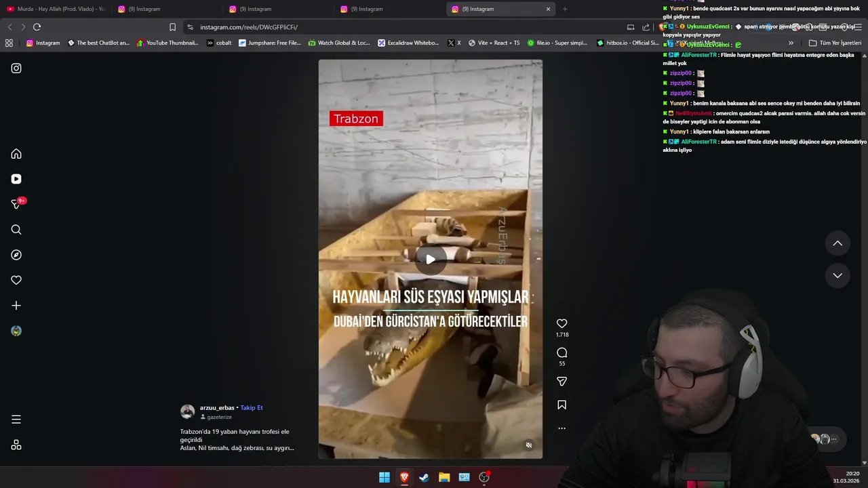Share the reel with the send icon
The width and height of the screenshot is (868, 488).
(561, 382)
